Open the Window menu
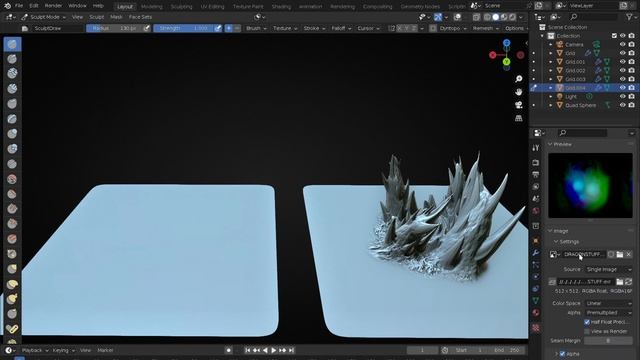Image resolution: width=640 pixels, height=360 pixels. [x=77, y=6]
